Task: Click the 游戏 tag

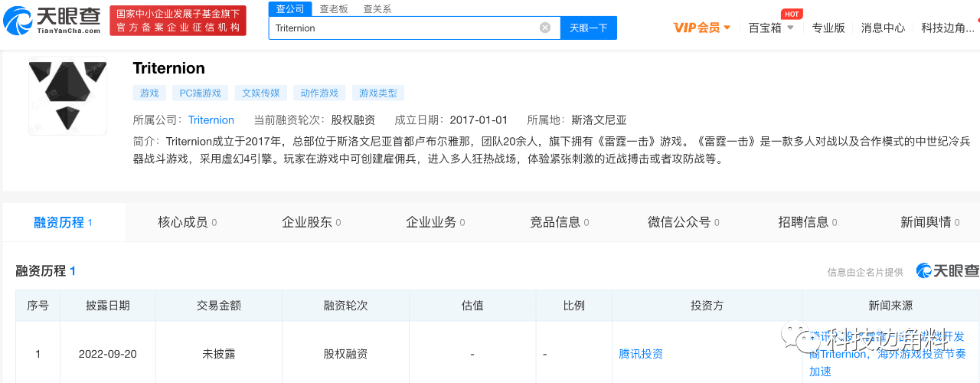Action: [149, 93]
